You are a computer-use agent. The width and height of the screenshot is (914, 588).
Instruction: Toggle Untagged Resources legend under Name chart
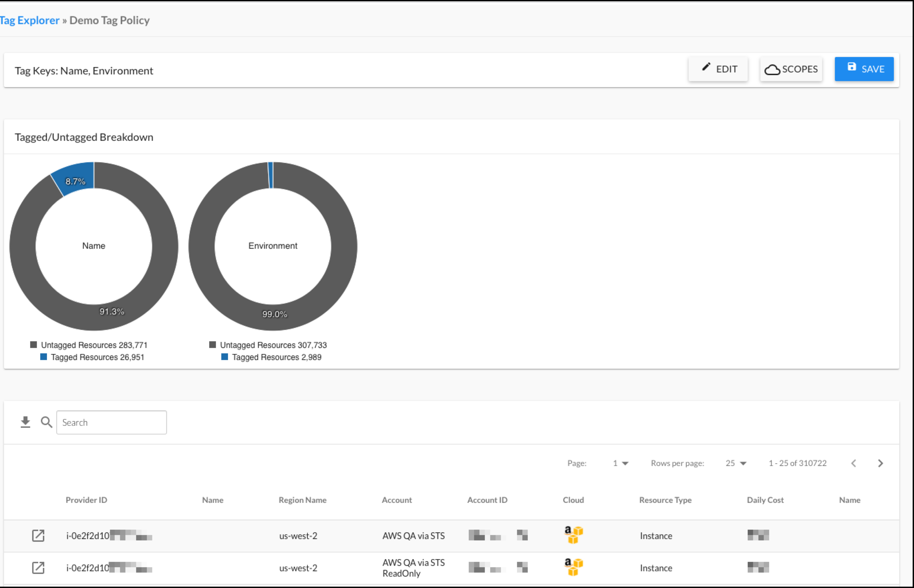(89, 345)
